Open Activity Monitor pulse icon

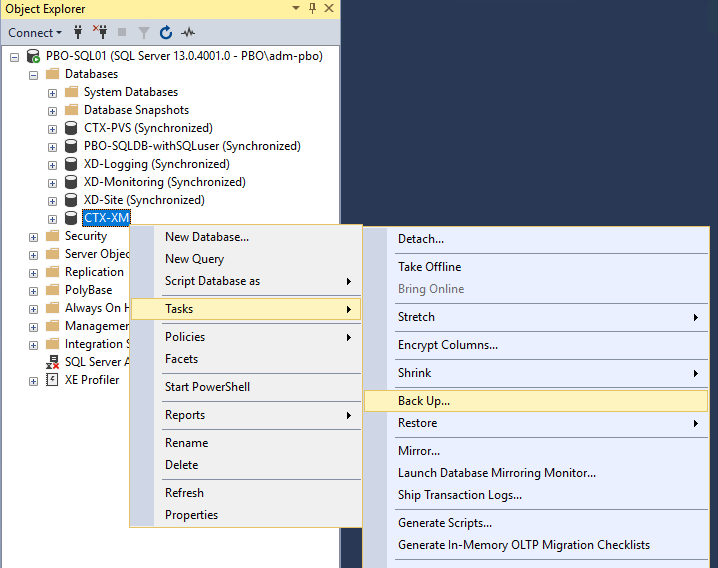point(188,33)
